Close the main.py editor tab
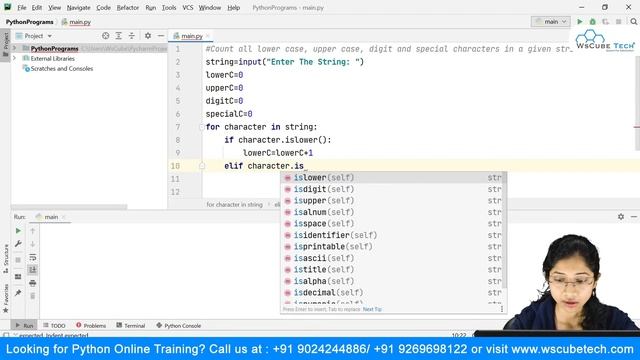The image size is (640, 360). pyautogui.click(x=208, y=36)
